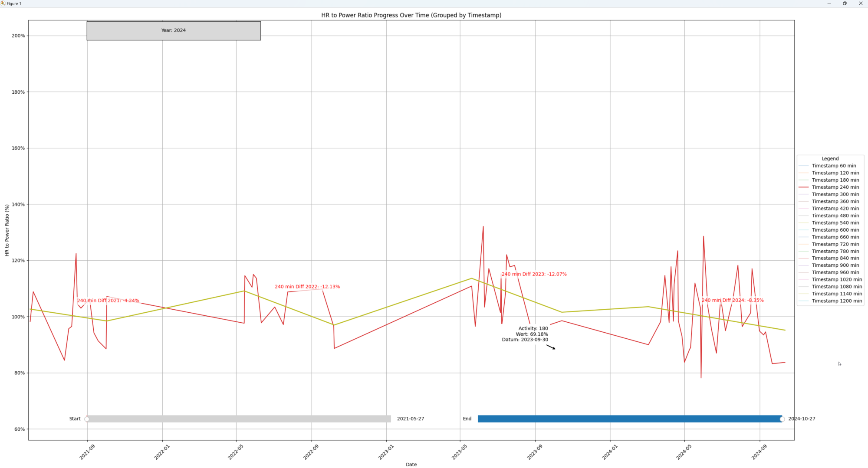Screen dimensions: 868x468
Task: Toggle Timestamp 300 min legend entry
Action: tap(829, 194)
